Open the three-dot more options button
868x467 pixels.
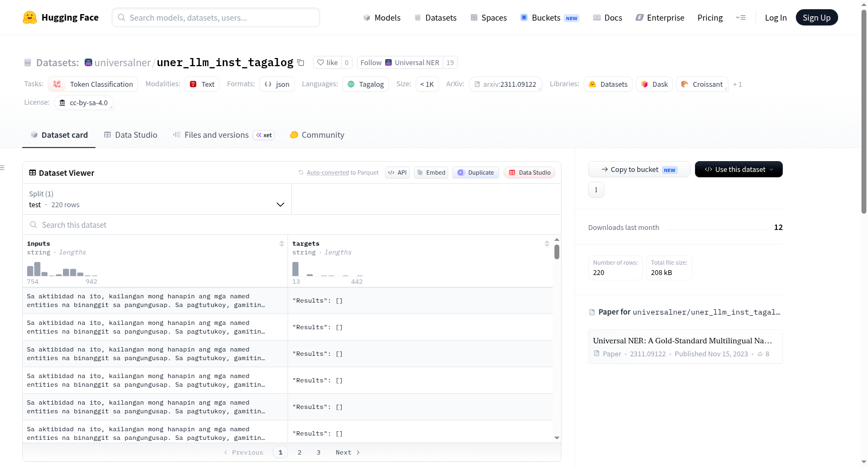point(596,190)
